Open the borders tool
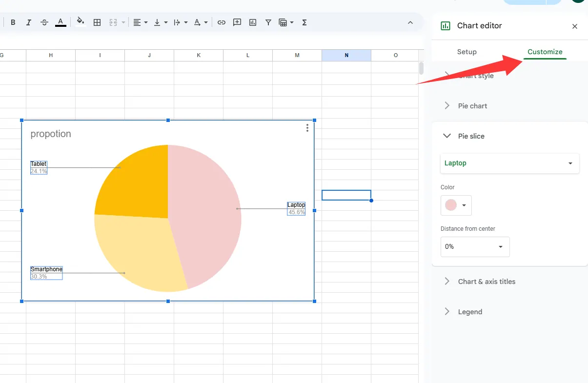588x383 pixels. click(97, 22)
